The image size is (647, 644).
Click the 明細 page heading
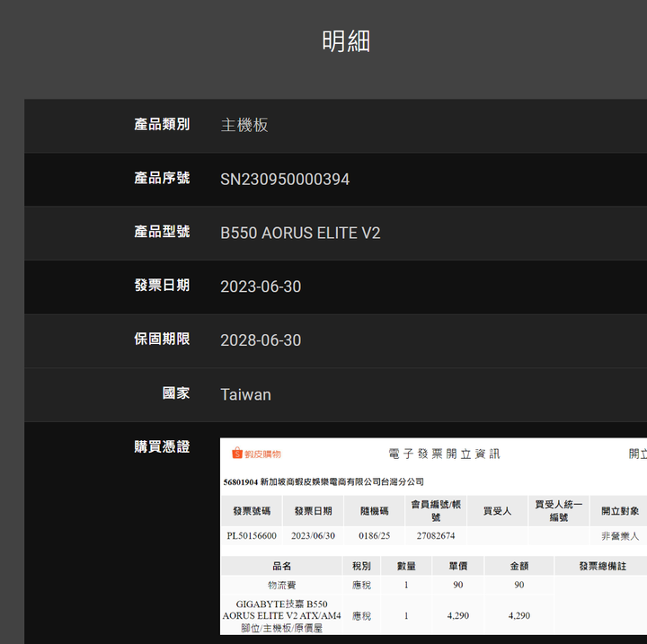click(346, 41)
